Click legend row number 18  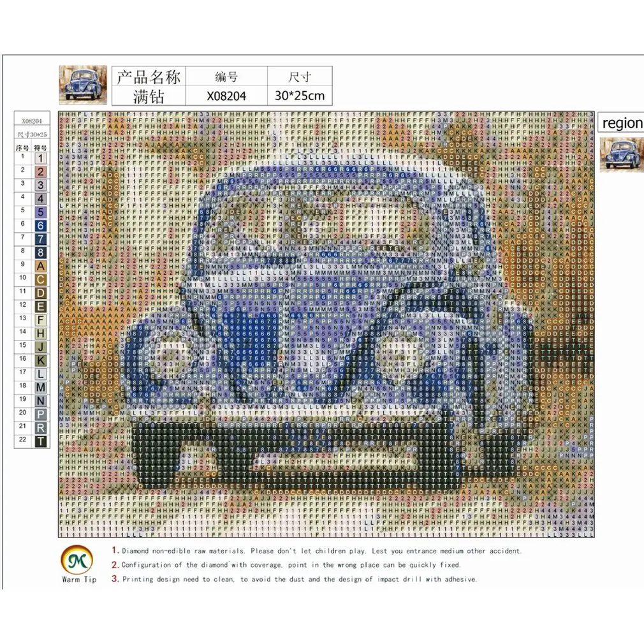pyautogui.click(x=22, y=385)
